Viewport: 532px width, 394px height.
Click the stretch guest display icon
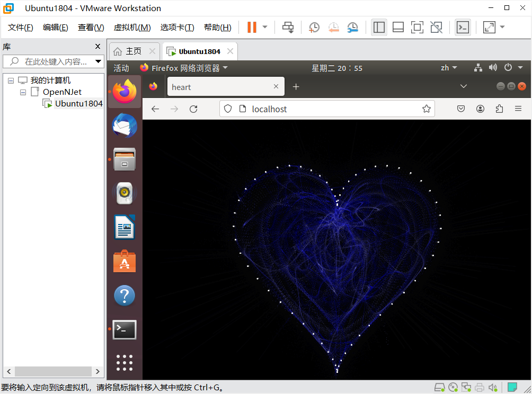[489, 27]
